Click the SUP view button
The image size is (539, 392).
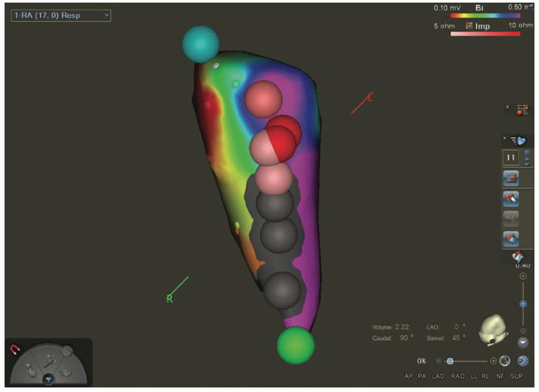click(x=517, y=376)
